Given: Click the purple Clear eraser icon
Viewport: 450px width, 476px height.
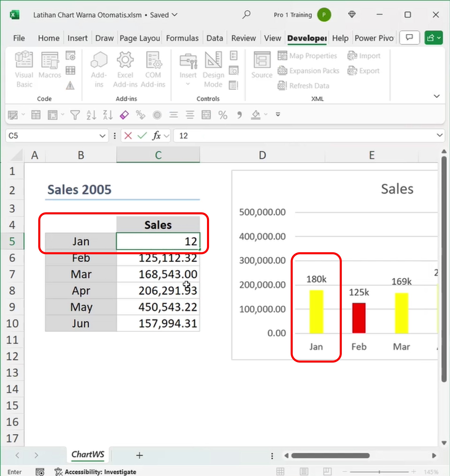Looking at the screenshot, I should tap(124, 115).
